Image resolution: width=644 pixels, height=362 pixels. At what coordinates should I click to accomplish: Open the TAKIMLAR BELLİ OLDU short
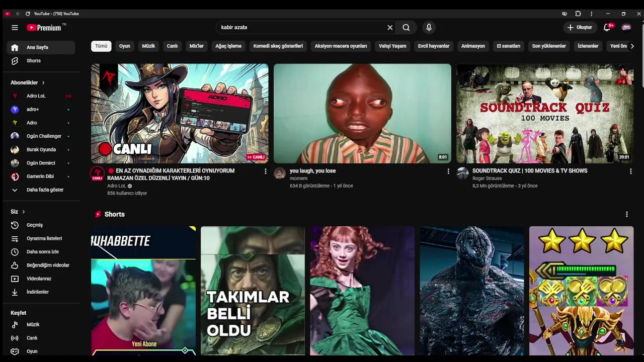[x=253, y=291]
